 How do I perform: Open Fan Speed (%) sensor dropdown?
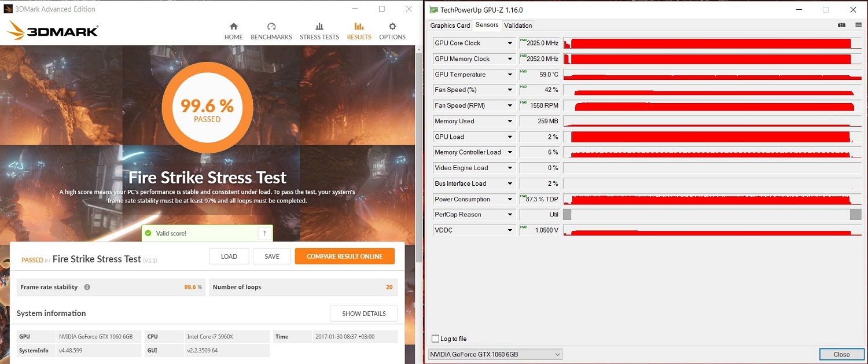tap(510, 90)
